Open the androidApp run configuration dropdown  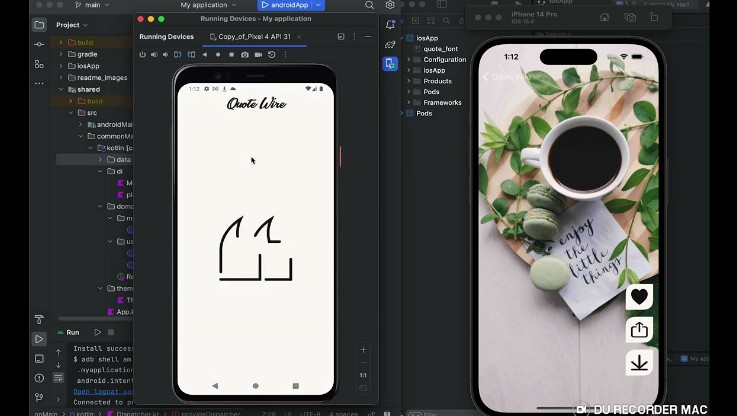click(318, 5)
